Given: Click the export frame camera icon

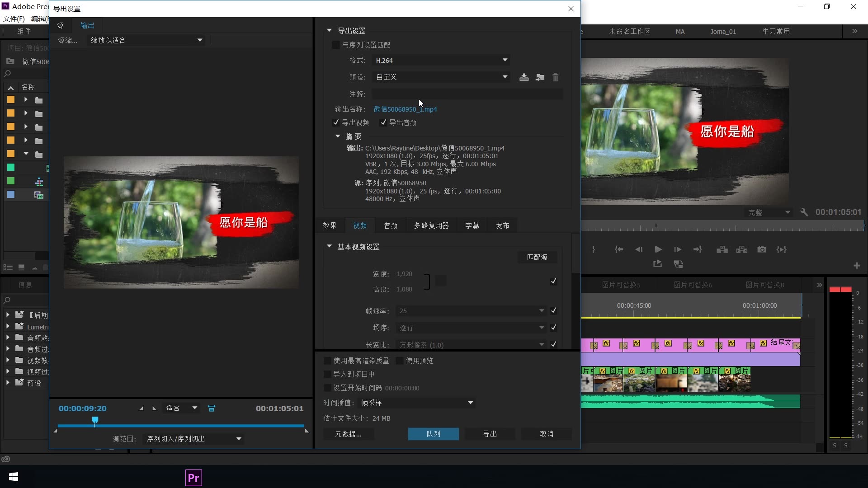Looking at the screenshot, I should pyautogui.click(x=762, y=249).
